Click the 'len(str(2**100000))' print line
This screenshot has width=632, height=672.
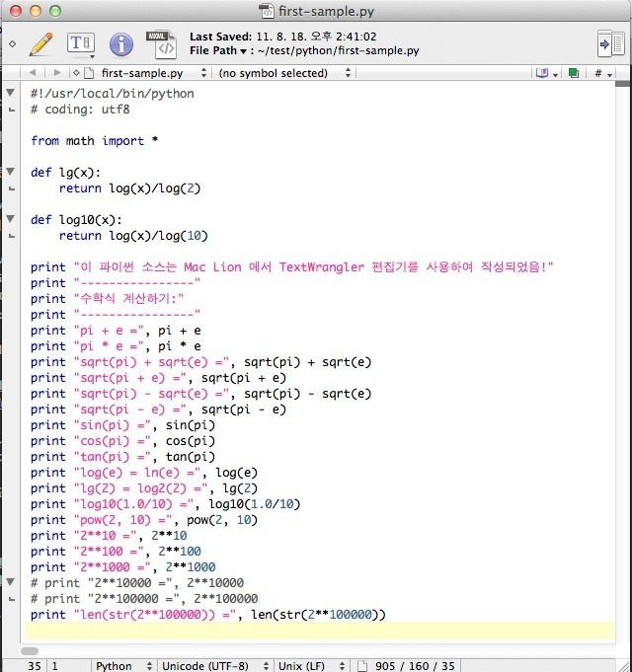[x=208, y=615]
